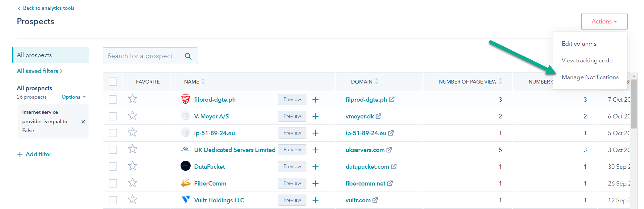Tick the FiberComm row checkbox

[113, 184]
